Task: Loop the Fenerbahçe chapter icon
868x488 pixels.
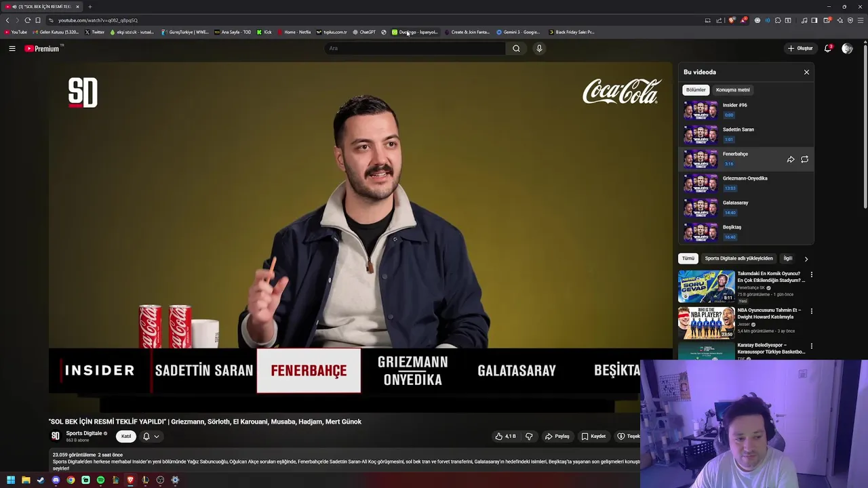Action: point(804,159)
